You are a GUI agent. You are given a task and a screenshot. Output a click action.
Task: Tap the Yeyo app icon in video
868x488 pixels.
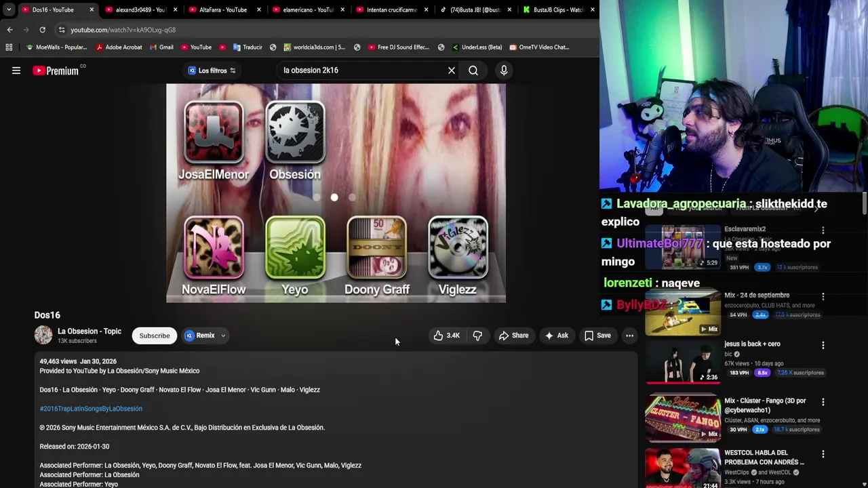pos(295,248)
